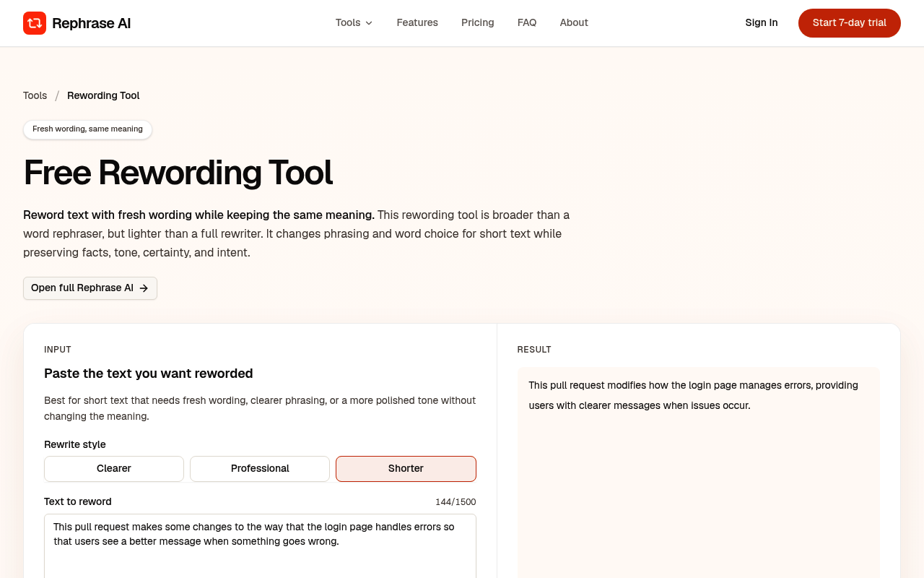
Task: Click the RESULT label
Action: tap(534, 350)
